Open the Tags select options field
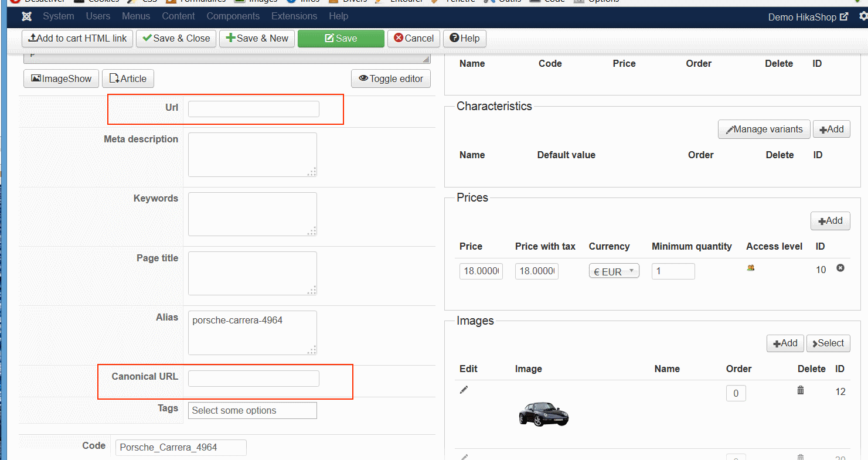 click(253, 410)
